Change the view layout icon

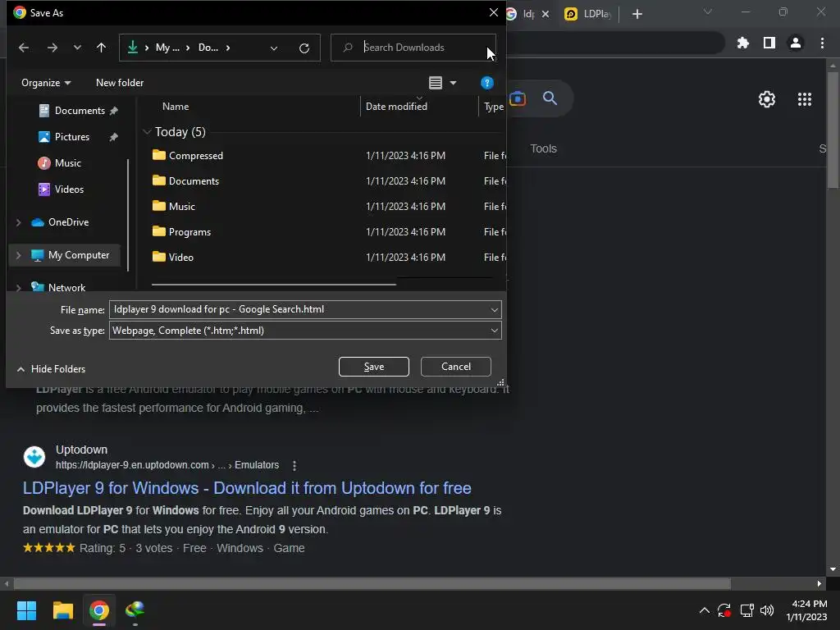click(x=436, y=83)
